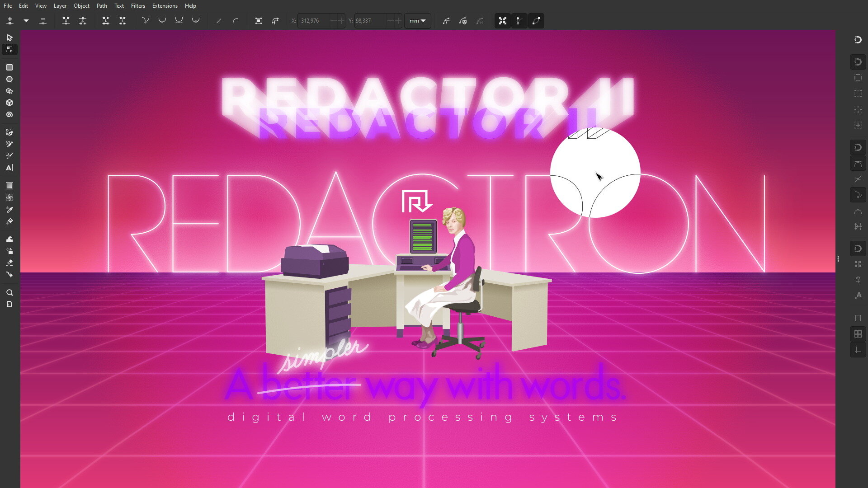The image size is (868, 488).
Task: Click the Zoom magnifier tool
Action: click(9, 292)
